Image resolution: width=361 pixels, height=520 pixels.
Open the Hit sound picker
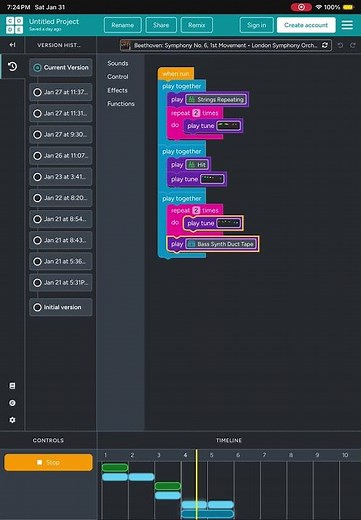click(x=197, y=165)
